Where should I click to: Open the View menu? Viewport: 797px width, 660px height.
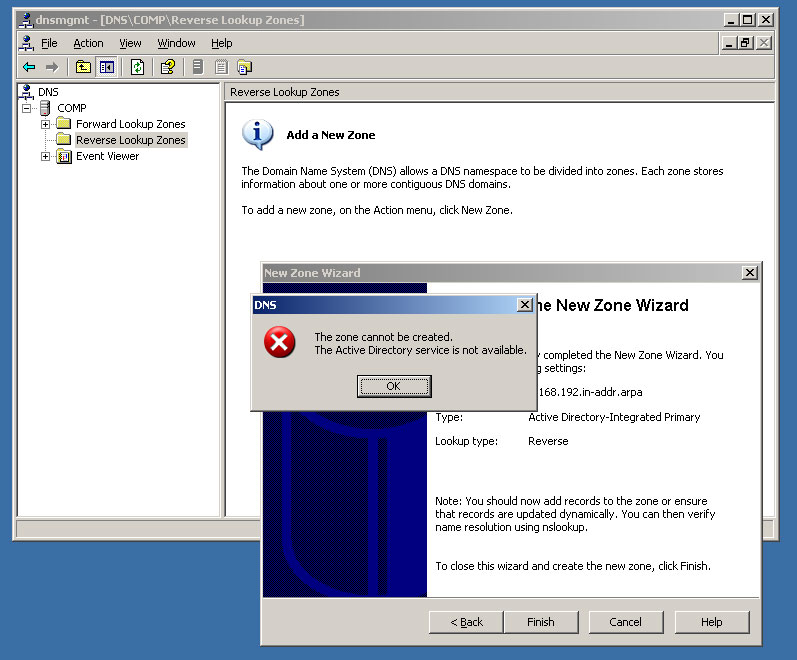pyautogui.click(x=130, y=43)
